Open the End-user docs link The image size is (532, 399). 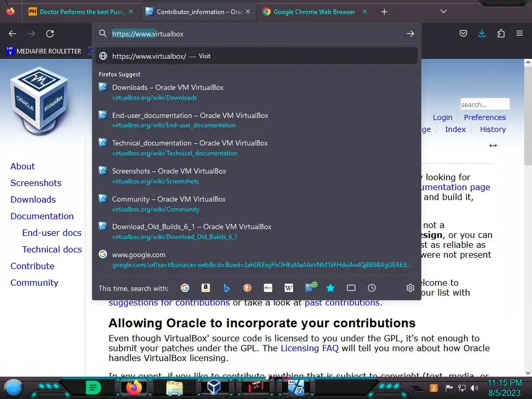(52, 233)
